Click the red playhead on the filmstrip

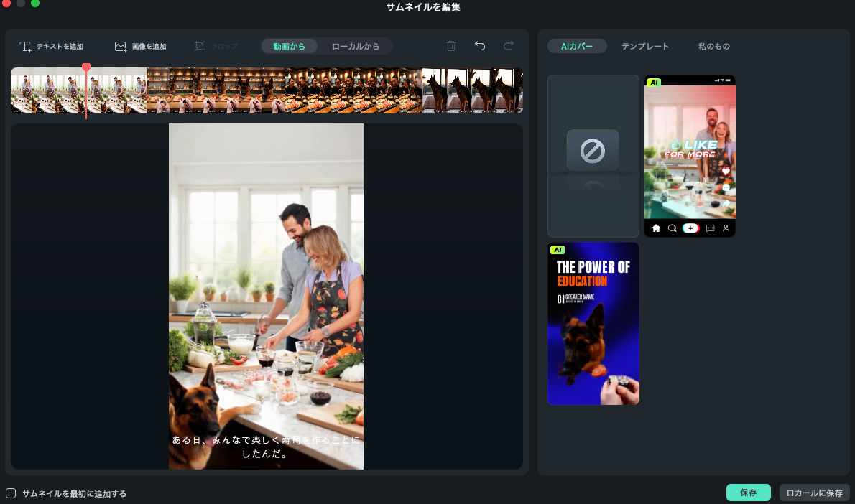86,68
